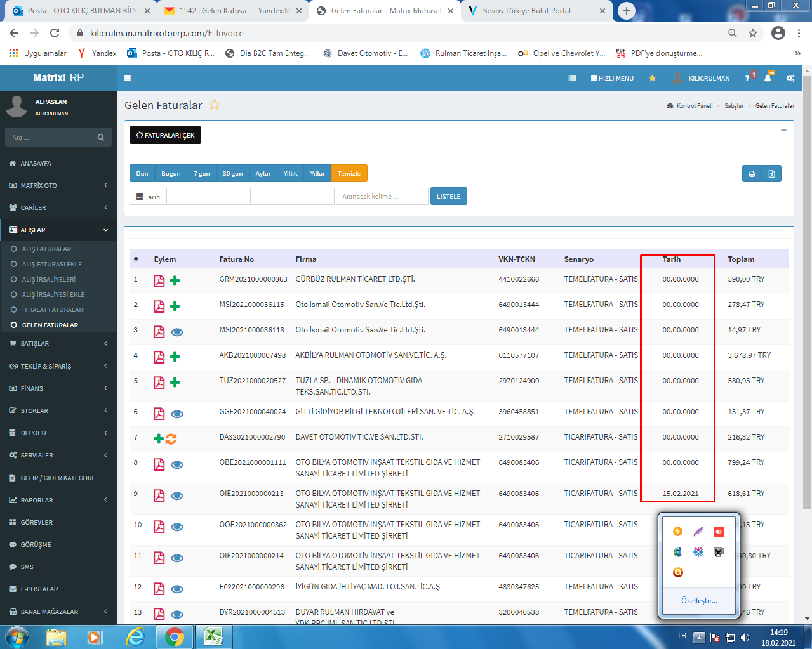
Task: Expand the SATIŞLAR sidebar menu
Action: click(x=57, y=344)
